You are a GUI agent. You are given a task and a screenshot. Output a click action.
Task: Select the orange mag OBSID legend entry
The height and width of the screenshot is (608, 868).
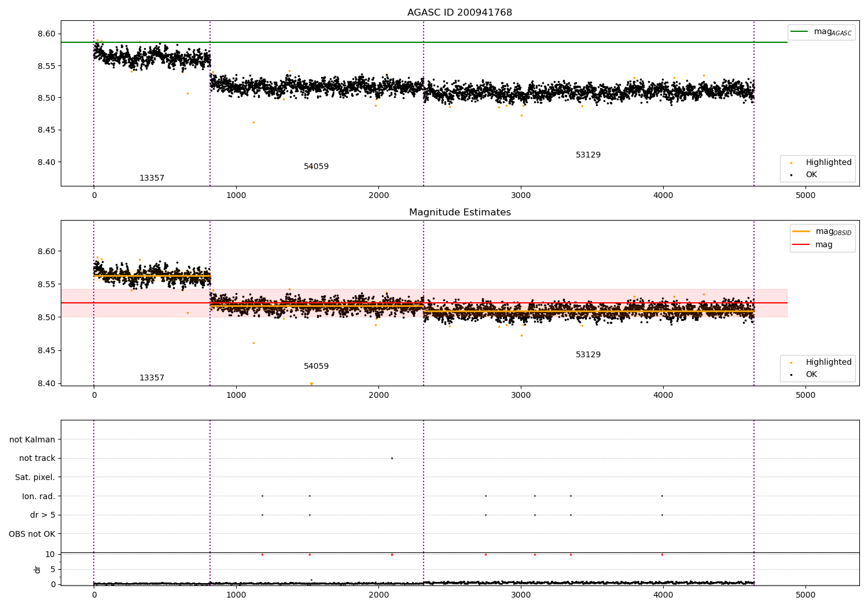click(x=822, y=232)
